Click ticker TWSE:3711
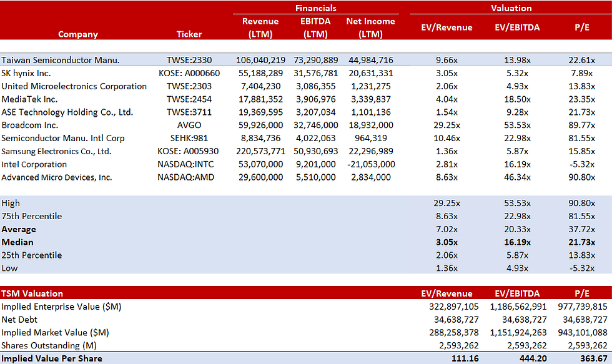This screenshot has height=364, width=612. click(189, 112)
